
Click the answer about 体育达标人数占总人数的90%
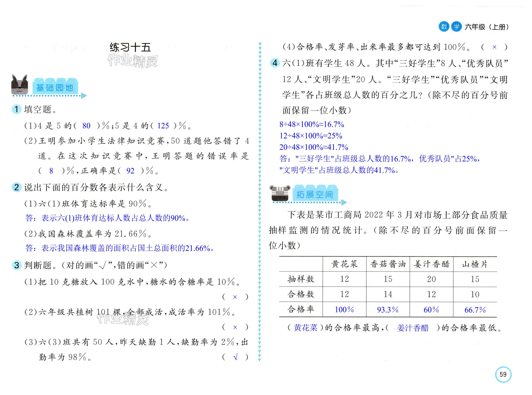click(108, 218)
